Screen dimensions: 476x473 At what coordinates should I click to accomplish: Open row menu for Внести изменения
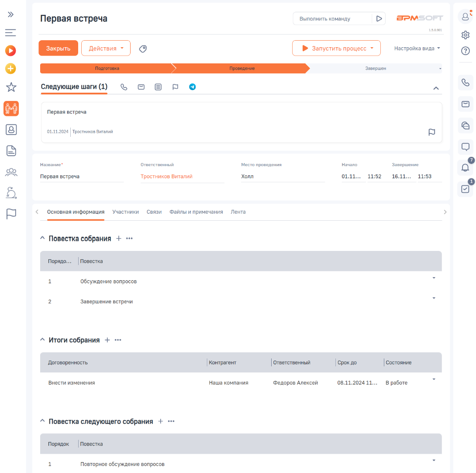434,379
